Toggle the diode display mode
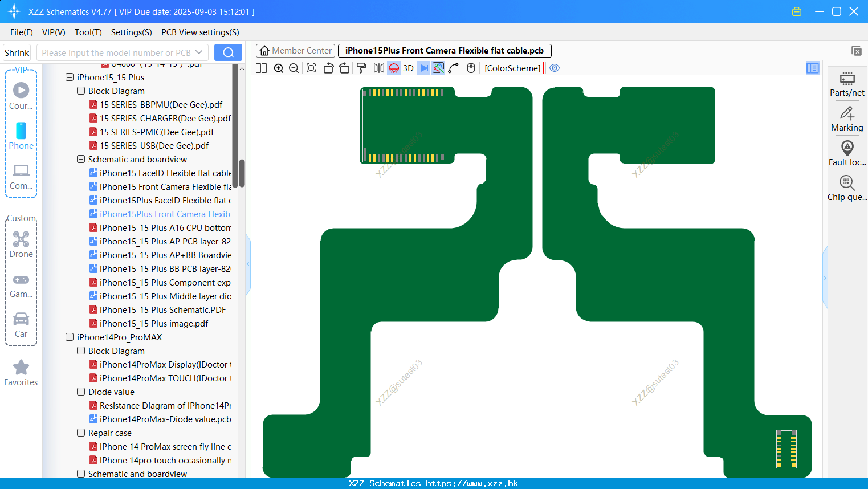This screenshot has width=868, height=489. 423,68
